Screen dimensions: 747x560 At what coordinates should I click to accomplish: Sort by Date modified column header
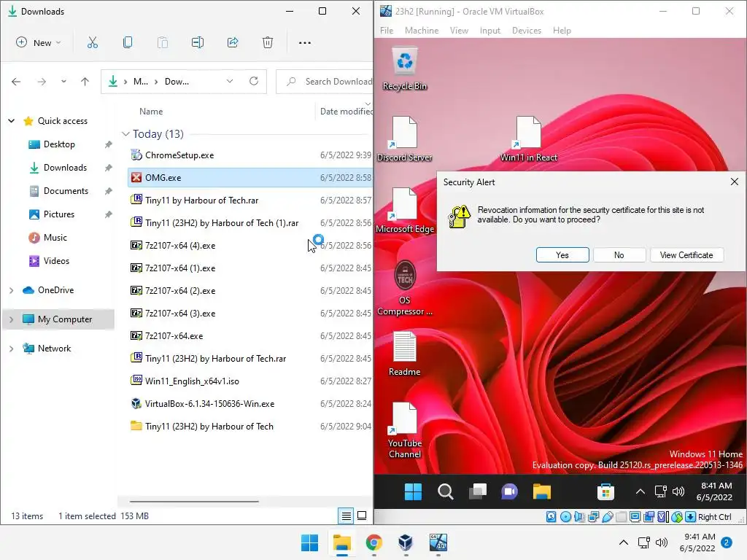[347, 111]
